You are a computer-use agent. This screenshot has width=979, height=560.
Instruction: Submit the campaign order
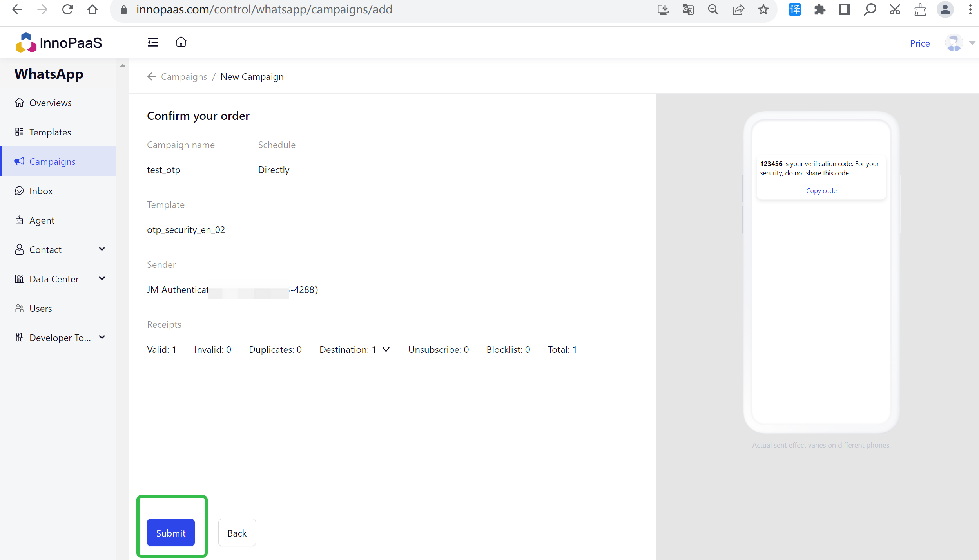pos(171,533)
